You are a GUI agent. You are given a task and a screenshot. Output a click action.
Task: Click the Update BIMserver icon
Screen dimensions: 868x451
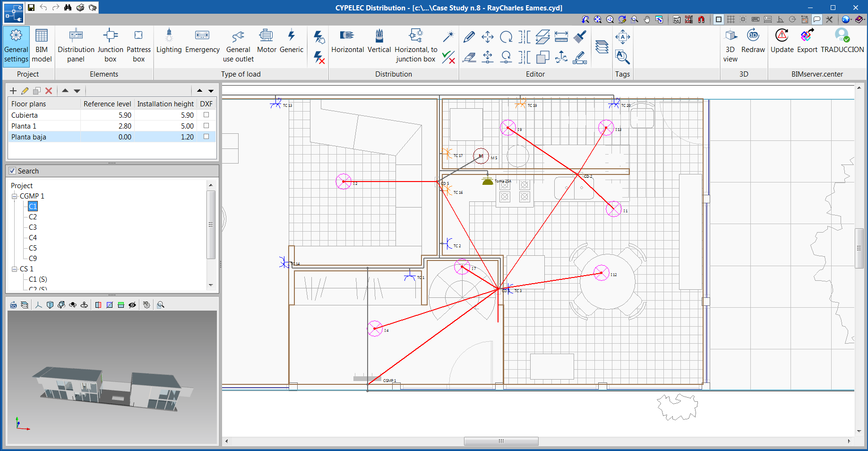coord(782,41)
